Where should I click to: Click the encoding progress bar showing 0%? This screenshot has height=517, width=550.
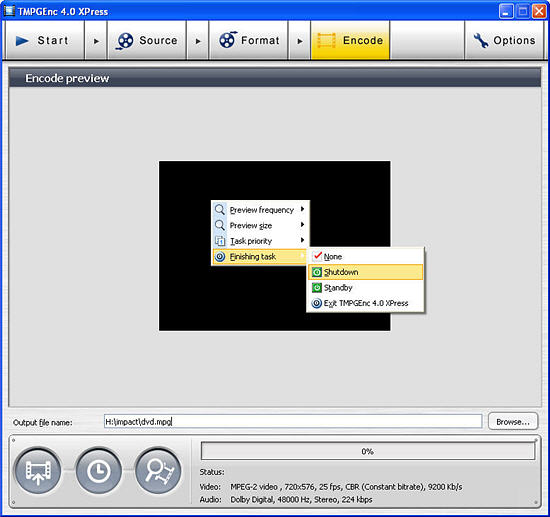368,451
